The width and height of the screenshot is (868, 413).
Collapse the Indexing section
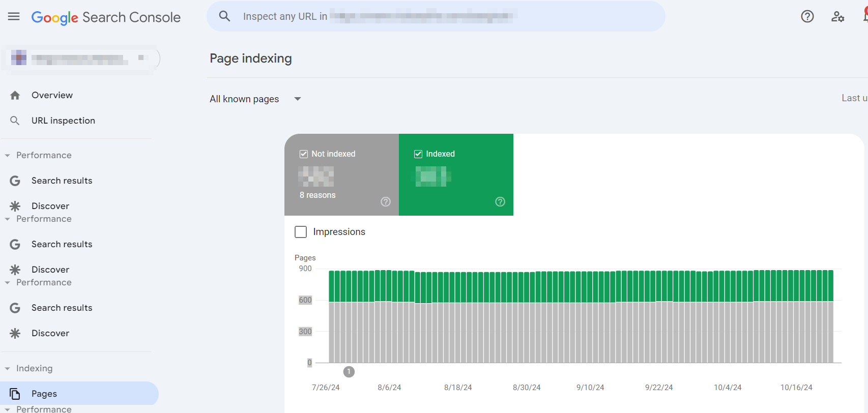click(x=7, y=368)
